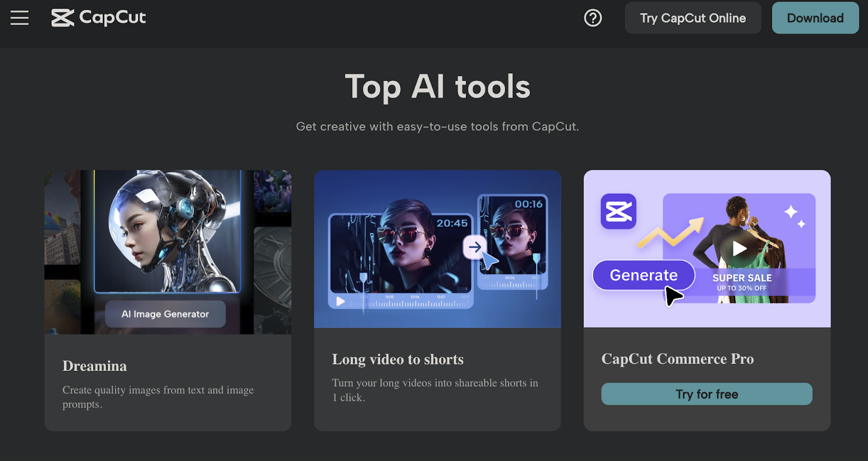
Task: Click the arrow icon between video clips
Action: [475, 247]
